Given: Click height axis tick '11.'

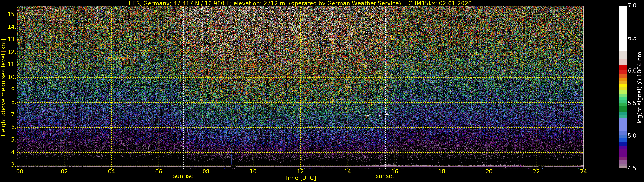Looking at the screenshot, I should pyautogui.click(x=12, y=65).
